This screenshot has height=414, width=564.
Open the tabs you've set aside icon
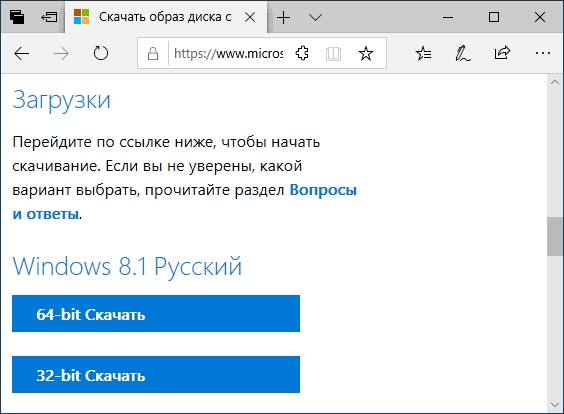coord(17,17)
